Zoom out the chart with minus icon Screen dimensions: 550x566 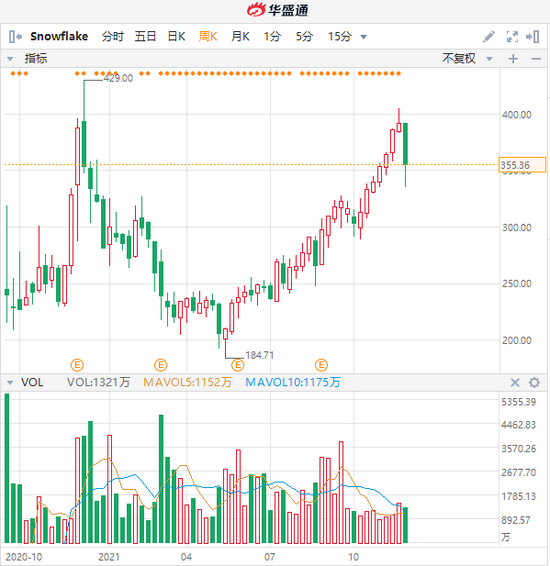point(536,59)
